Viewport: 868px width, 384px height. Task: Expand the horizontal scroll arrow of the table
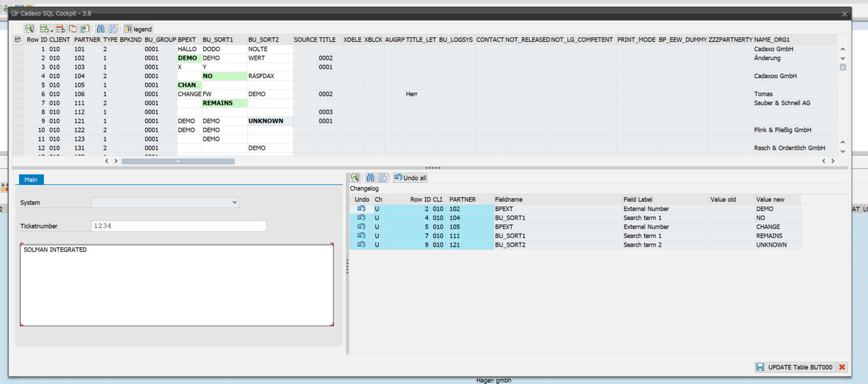[116, 161]
